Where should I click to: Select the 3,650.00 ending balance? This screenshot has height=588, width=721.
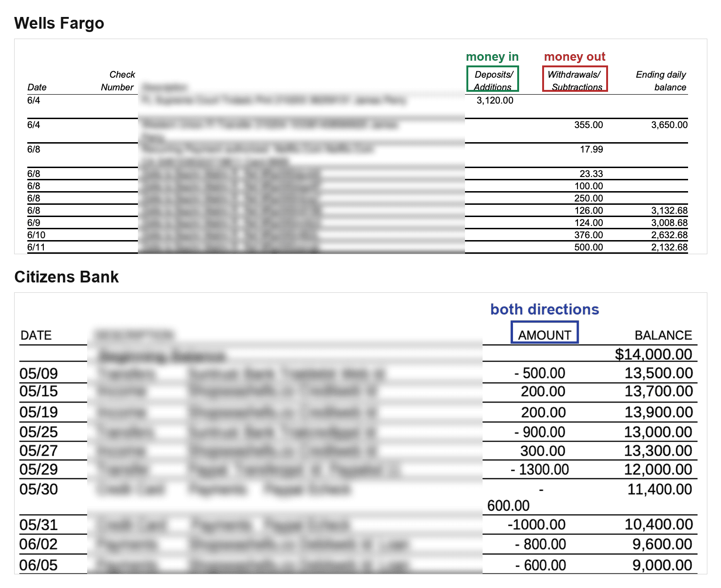(x=669, y=125)
